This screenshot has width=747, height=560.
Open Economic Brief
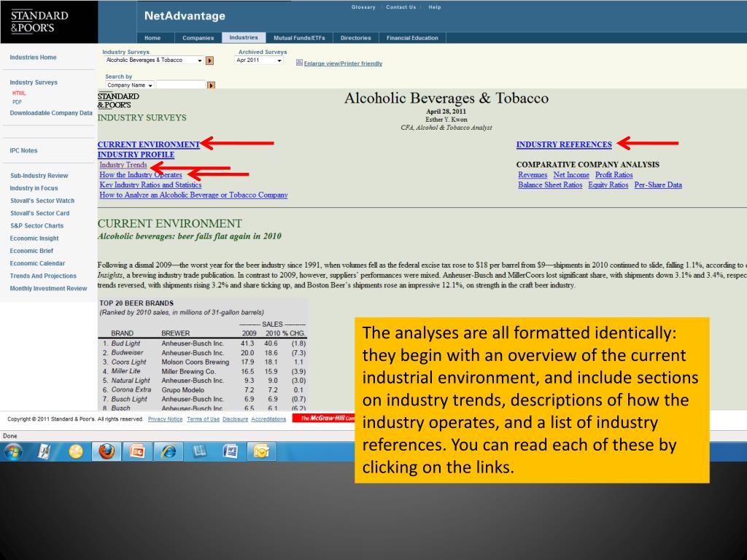[x=31, y=251]
